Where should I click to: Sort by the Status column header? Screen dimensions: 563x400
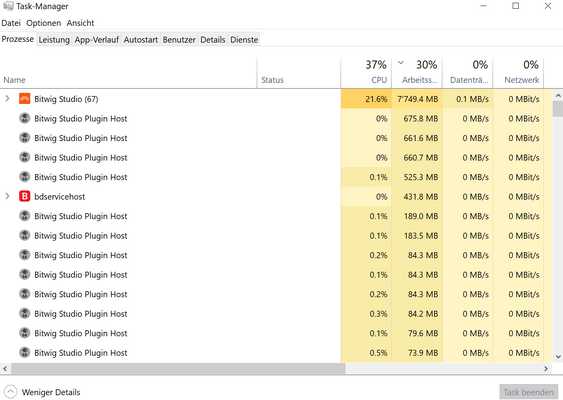tap(299, 73)
